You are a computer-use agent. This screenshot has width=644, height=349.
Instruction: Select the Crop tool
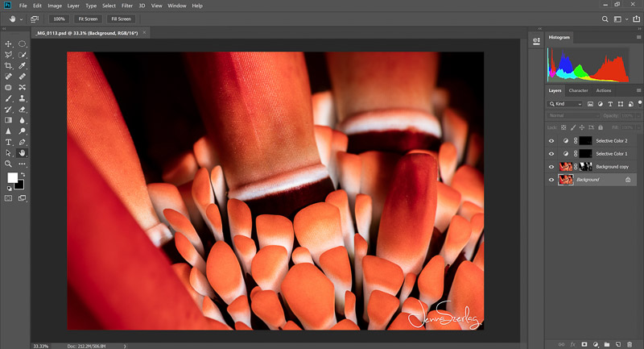pos(8,66)
